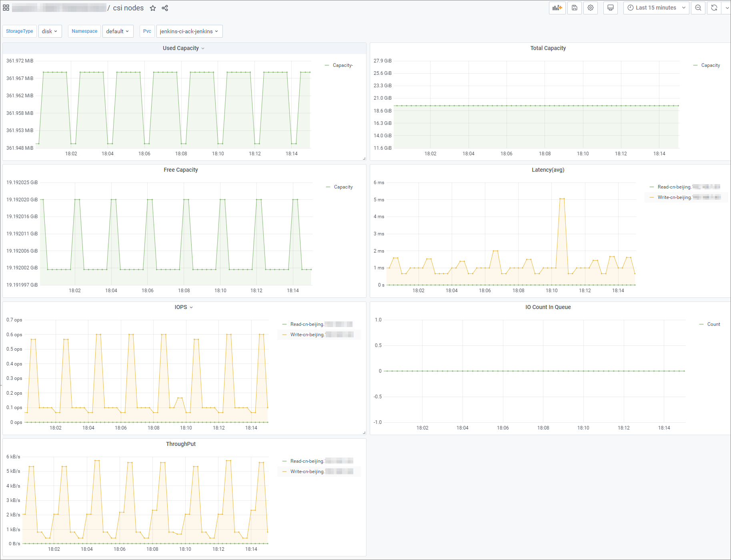The height and width of the screenshot is (560, 731).
Task: Click 18:14 time label in ThroughPut chart
Action: pyautogui.click(x=251, y=549)
